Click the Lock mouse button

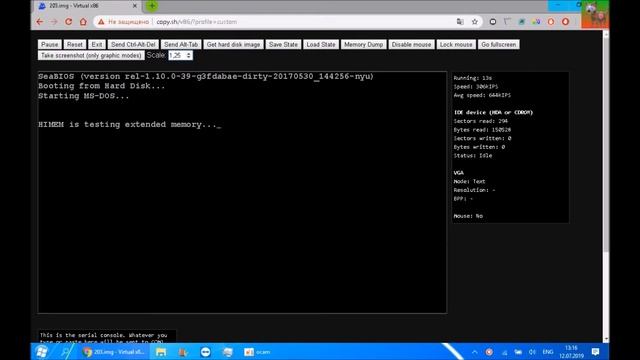coord(456,44)
